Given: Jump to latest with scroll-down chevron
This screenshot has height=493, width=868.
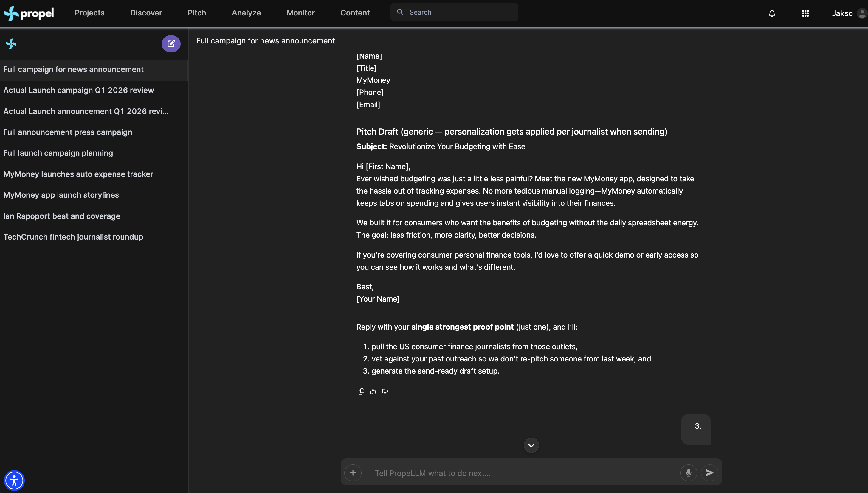Looking at the screenshot, I should (x=531, y=445).
